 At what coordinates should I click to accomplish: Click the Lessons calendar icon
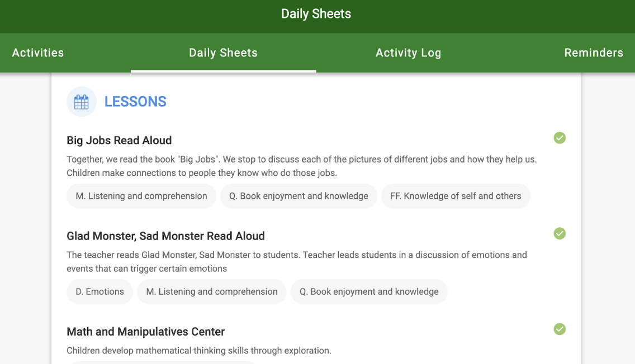tap(82, 102)
